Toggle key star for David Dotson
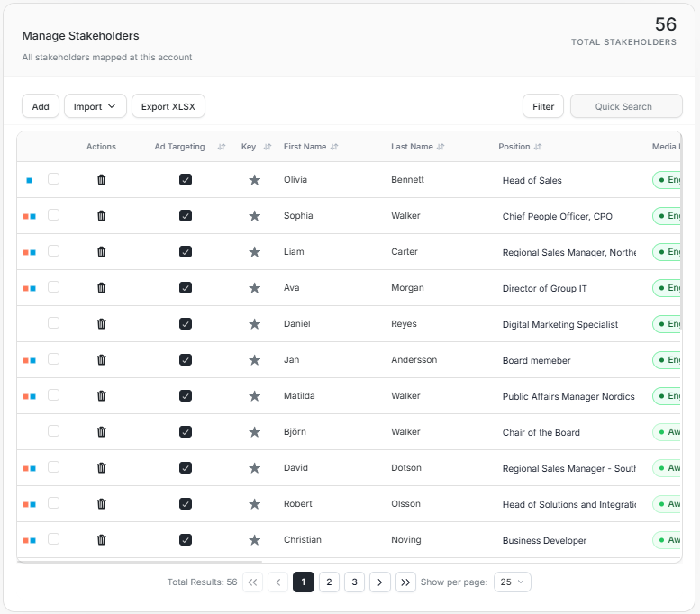The image size is (700, 614). coord(254,467)
